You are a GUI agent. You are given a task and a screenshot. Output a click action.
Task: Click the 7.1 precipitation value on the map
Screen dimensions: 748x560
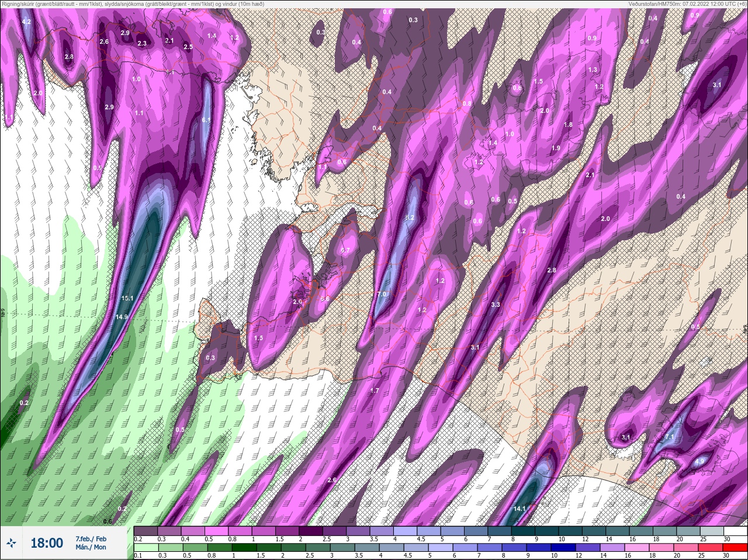tap(670, 437)
